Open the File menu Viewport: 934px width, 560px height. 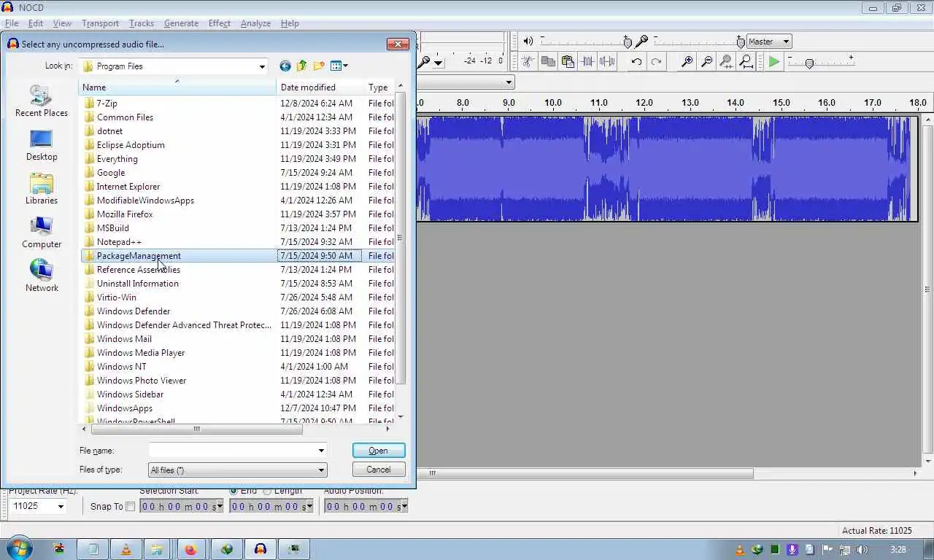12,23
